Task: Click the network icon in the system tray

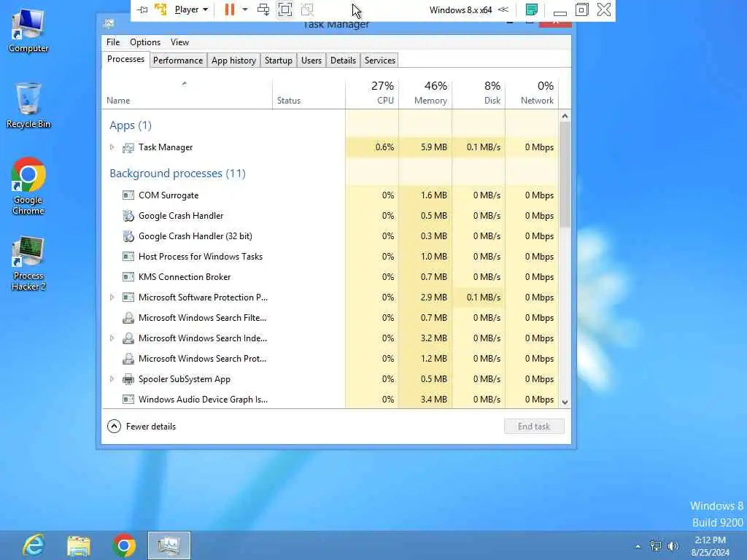Action: coord(656,546)
